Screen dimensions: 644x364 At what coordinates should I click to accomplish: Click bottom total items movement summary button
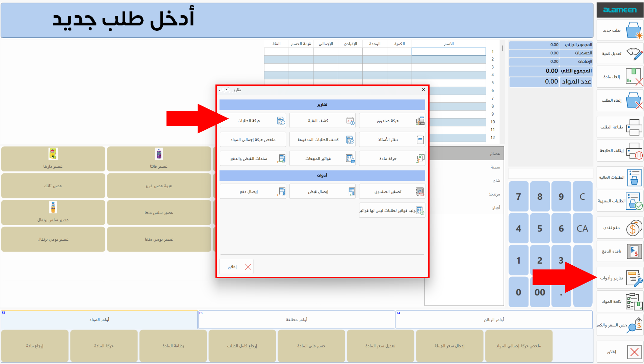(x=519, y=346)
